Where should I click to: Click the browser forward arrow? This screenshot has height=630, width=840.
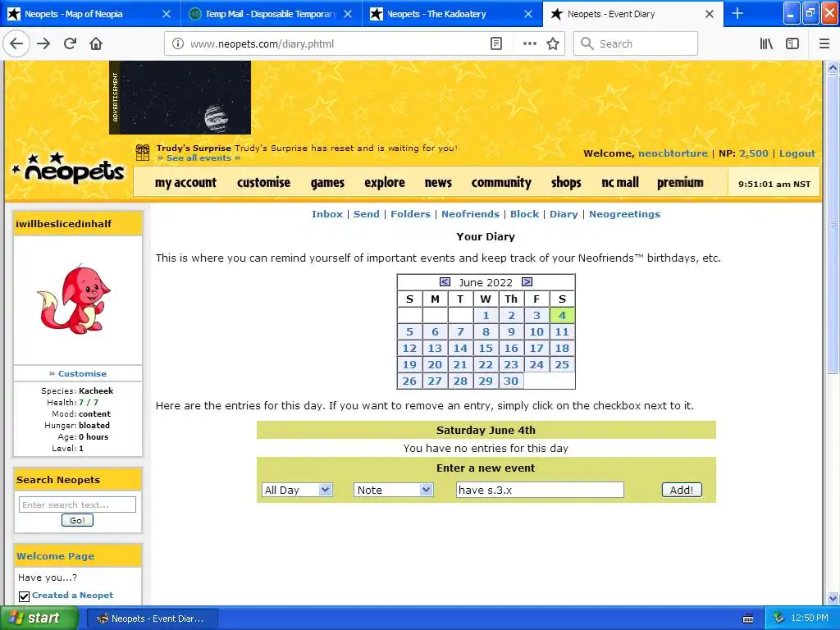[x=43, y=43]
